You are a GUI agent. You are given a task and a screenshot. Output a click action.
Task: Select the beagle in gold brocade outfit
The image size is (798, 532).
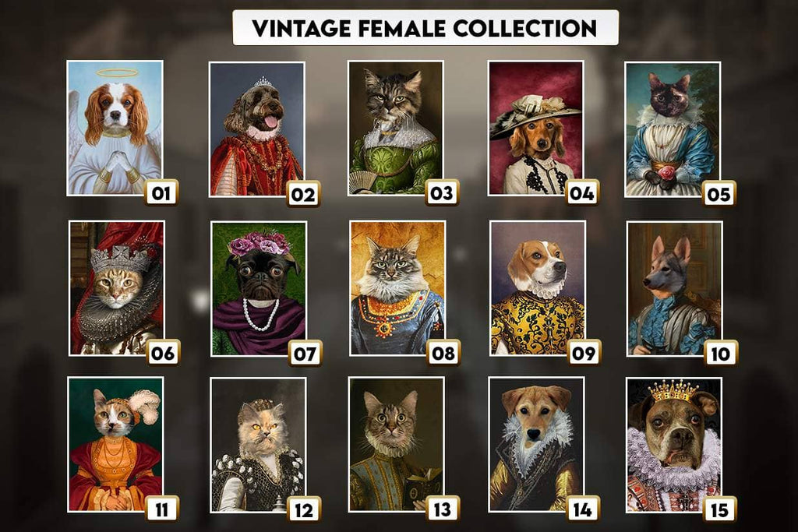[538, 288]
